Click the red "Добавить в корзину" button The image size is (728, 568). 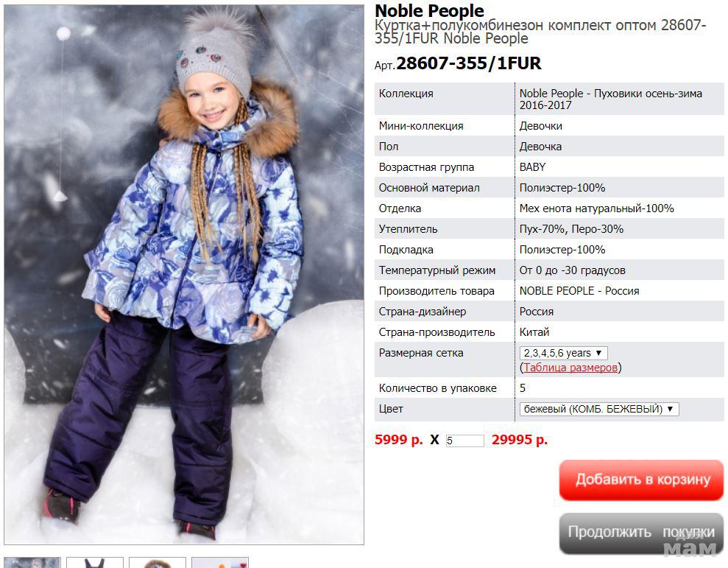click(642, 480)
